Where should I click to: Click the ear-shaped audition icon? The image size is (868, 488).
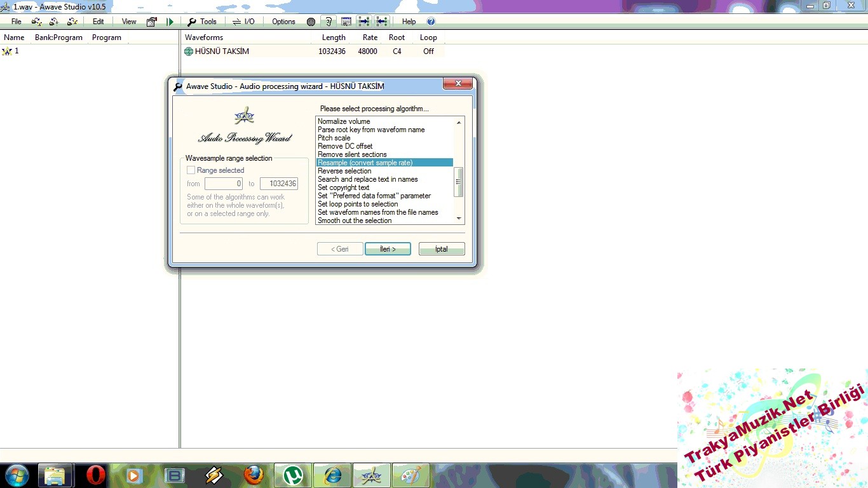(328, 22)
